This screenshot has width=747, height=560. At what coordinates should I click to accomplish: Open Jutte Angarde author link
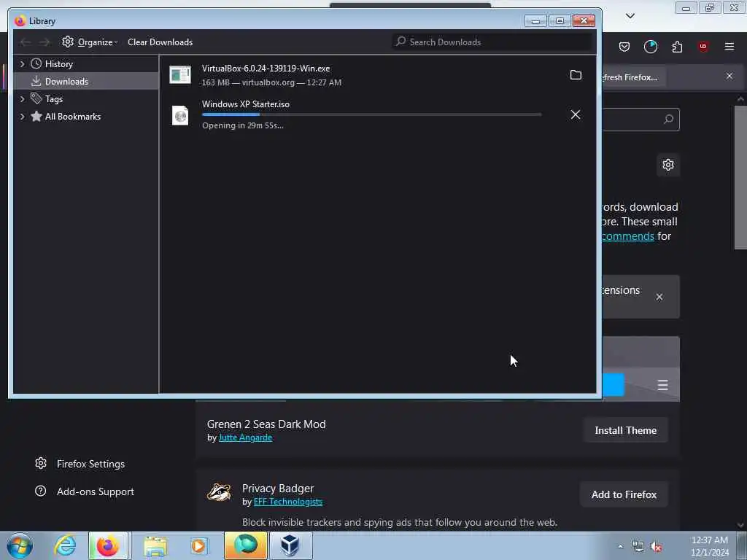click(x=245, y=437)
